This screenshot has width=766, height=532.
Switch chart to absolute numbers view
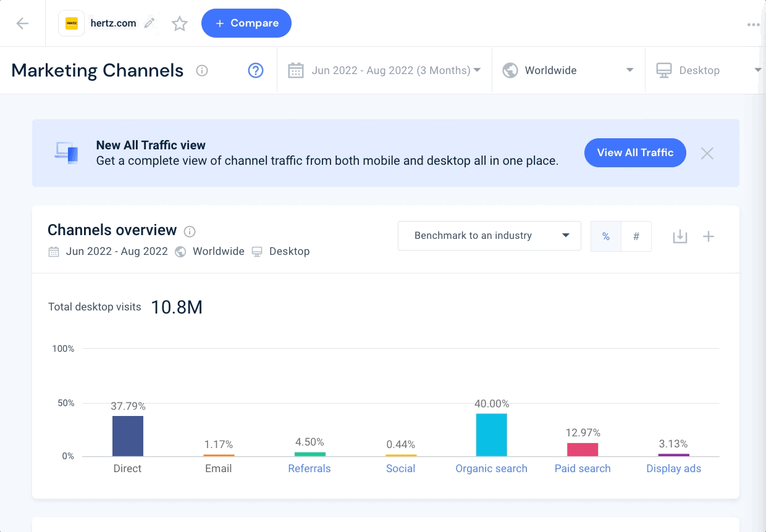[x=636, y=236]
